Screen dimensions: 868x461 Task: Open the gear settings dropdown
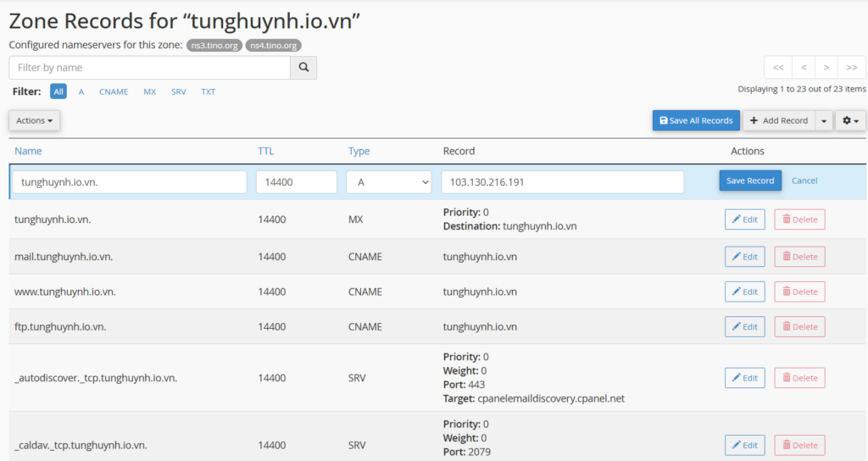pyautogui.click(x=850, y=121)
